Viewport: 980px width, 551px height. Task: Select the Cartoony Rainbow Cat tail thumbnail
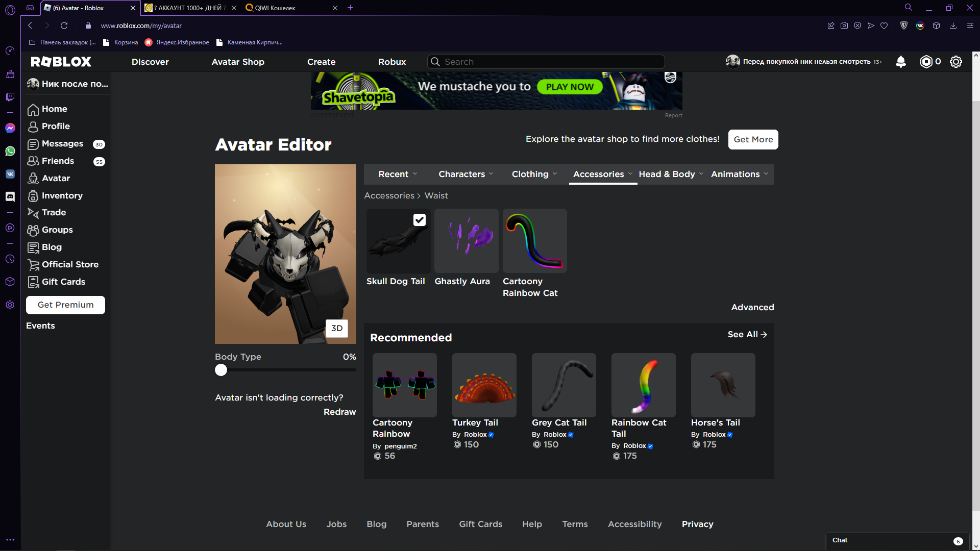coord(534,241)
